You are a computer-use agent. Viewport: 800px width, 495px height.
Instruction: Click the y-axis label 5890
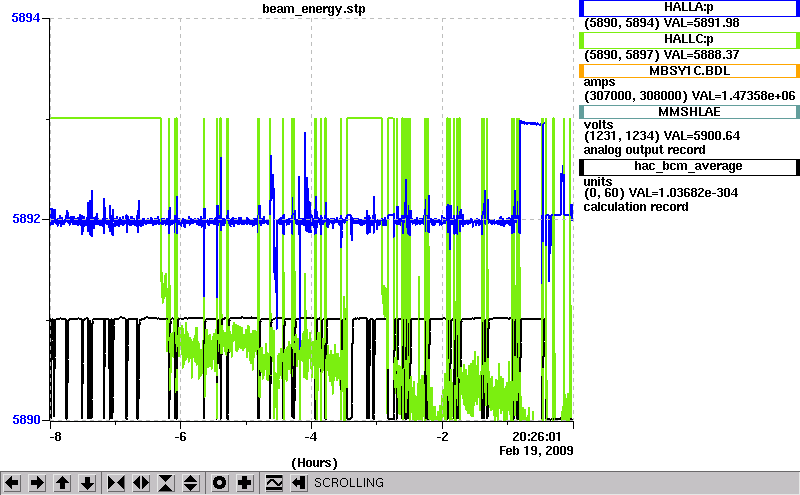(26, 420)
